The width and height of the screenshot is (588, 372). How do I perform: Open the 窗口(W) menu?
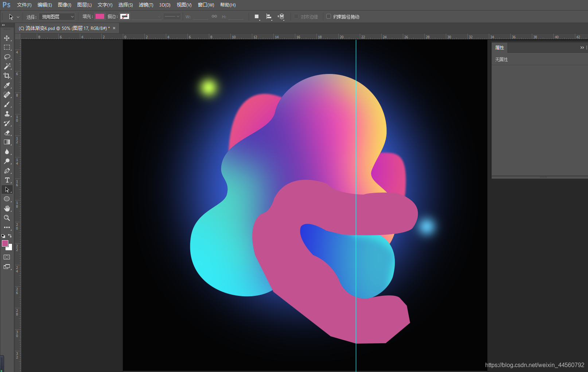click(x=206, y=5)
